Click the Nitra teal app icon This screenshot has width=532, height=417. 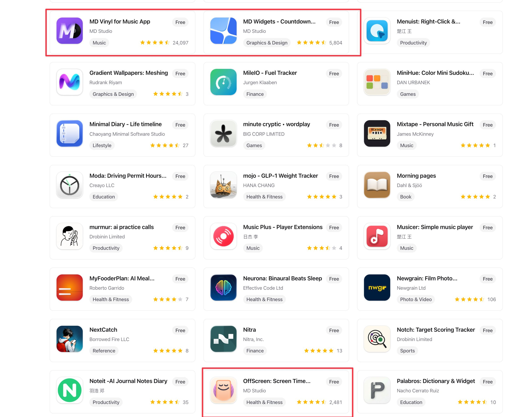(223, 339)
